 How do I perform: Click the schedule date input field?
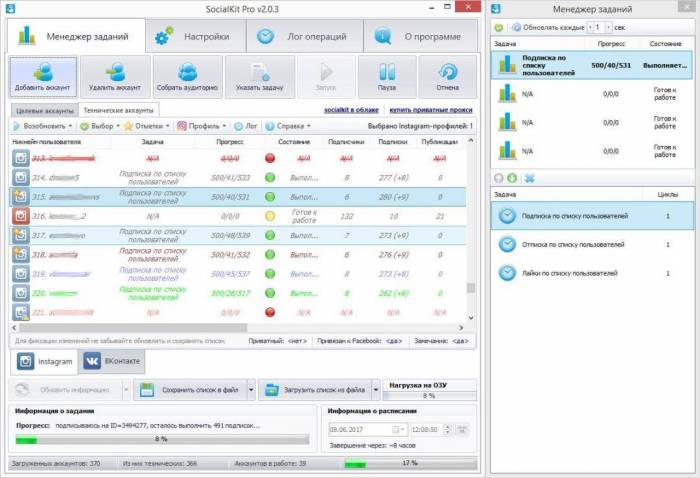coord(365,428)
